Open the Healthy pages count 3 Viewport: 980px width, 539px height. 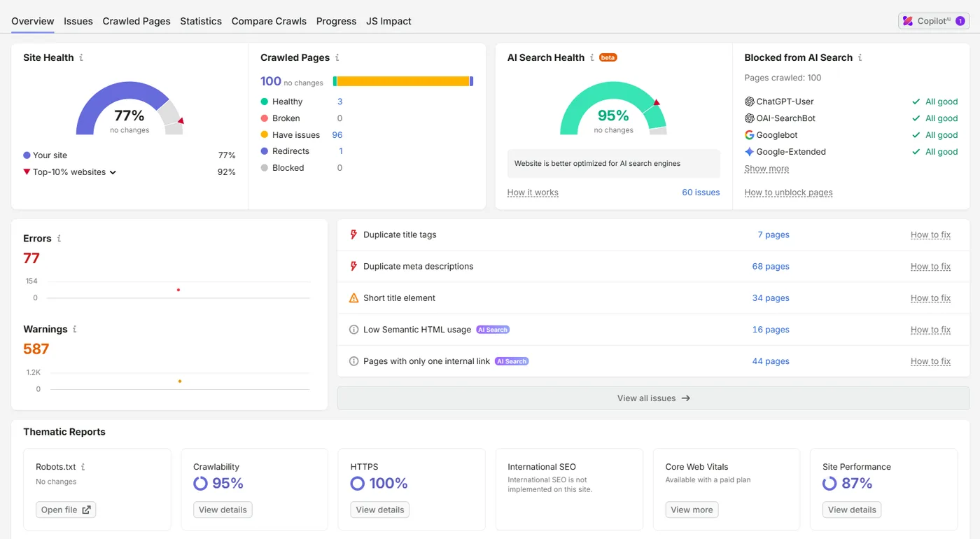(x=340, y=101)
